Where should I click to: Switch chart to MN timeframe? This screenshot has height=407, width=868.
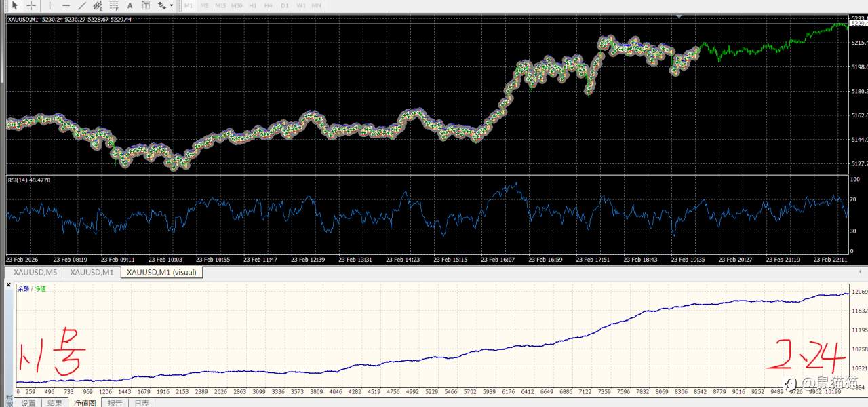click(317, 5)
